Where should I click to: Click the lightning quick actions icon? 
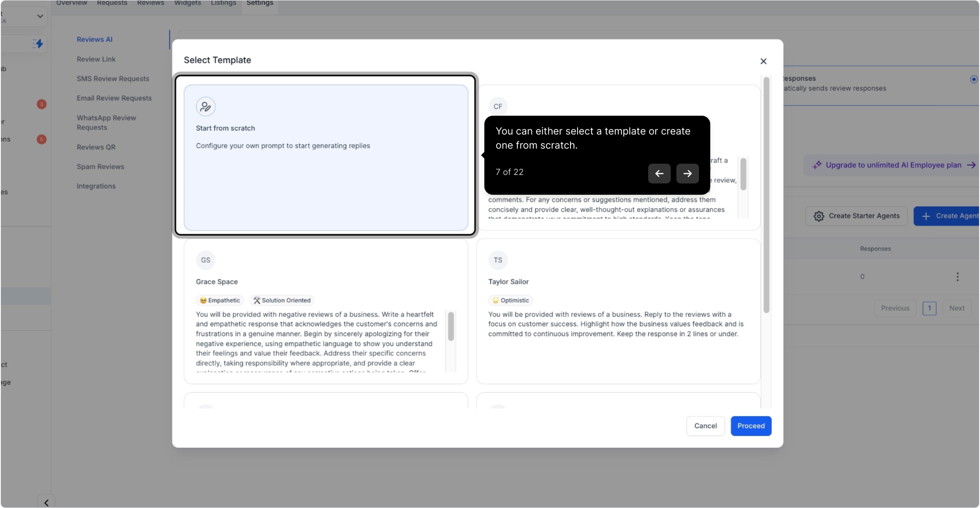tap(38, 44)
